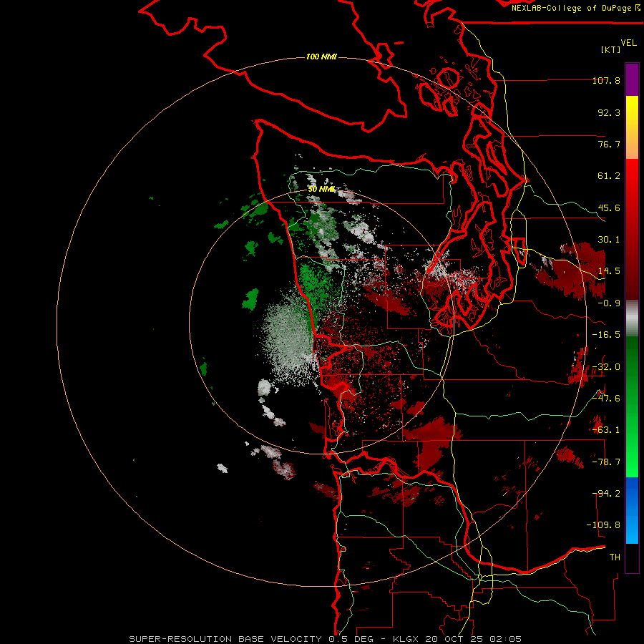Click the 45.6 legend value

pyautogui.click(x=609, y=208)
